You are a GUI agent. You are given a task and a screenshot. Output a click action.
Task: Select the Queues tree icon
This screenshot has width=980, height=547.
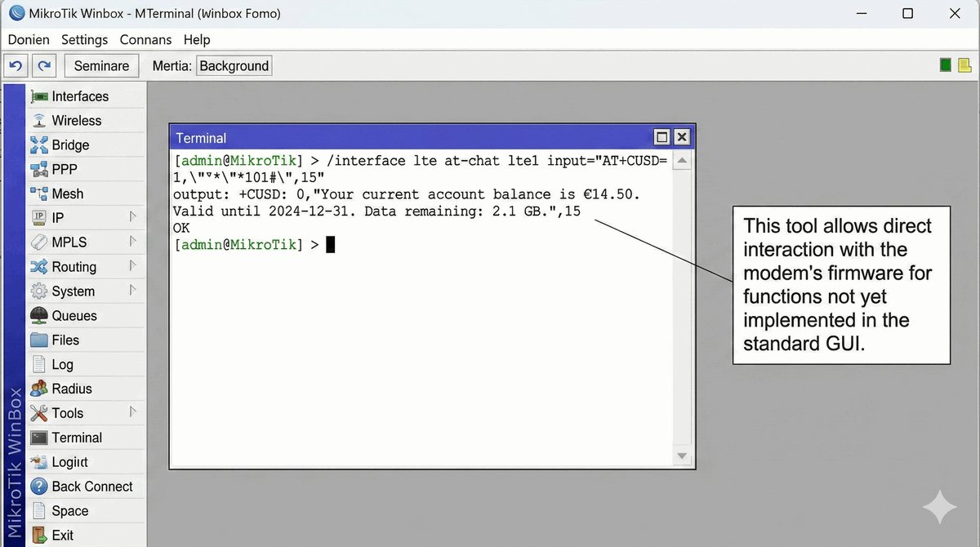[39, 316]
